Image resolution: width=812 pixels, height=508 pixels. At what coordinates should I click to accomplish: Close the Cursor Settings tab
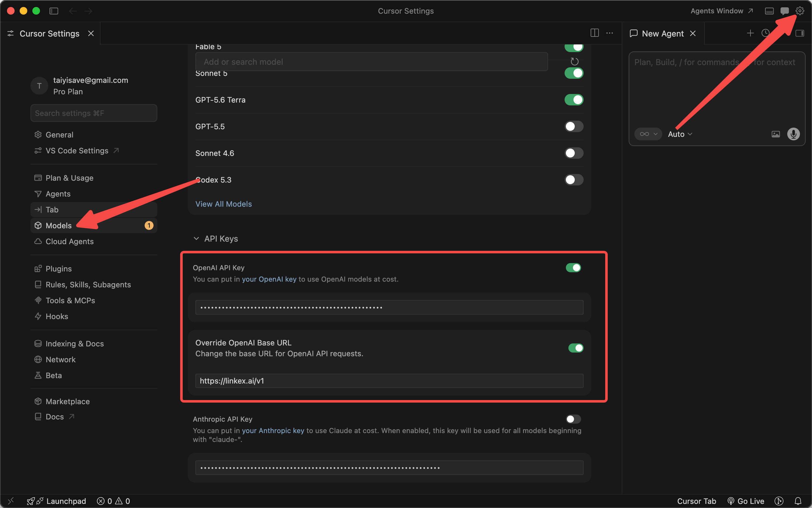(x=91, y=33)
